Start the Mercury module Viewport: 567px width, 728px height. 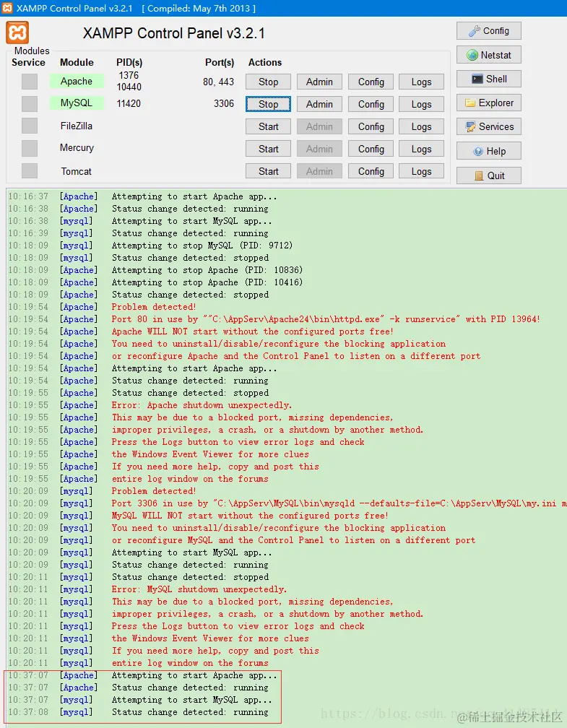coord(269,149)
